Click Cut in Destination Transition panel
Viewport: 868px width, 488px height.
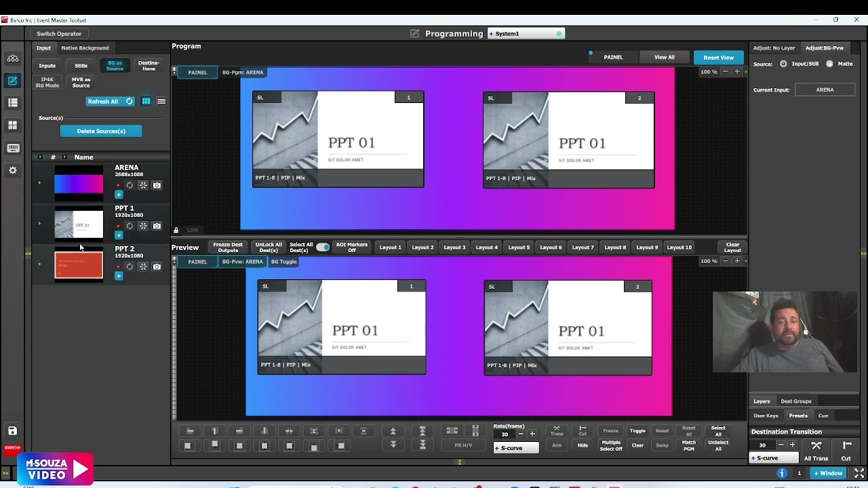tap(846, 451)
